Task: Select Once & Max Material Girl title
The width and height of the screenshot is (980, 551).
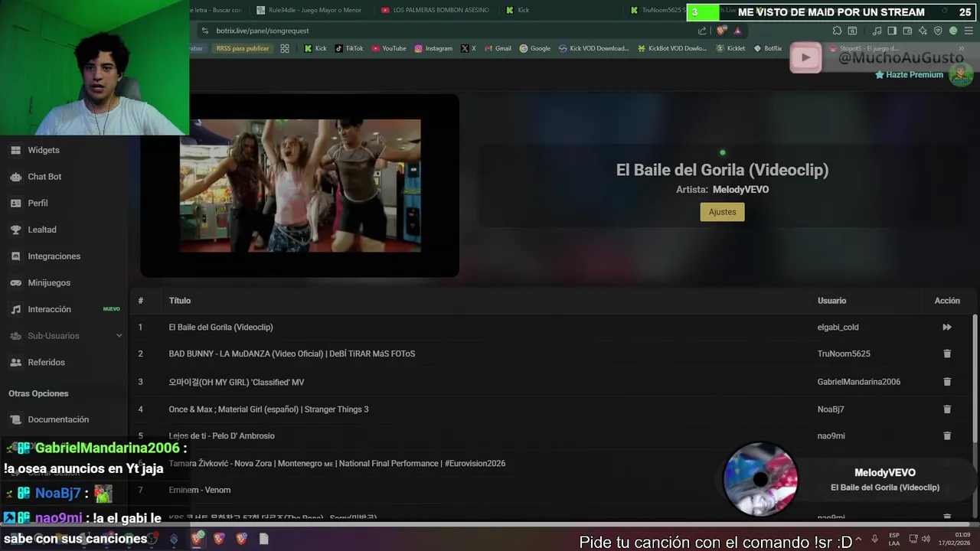Action: click(x=268, y=409)
